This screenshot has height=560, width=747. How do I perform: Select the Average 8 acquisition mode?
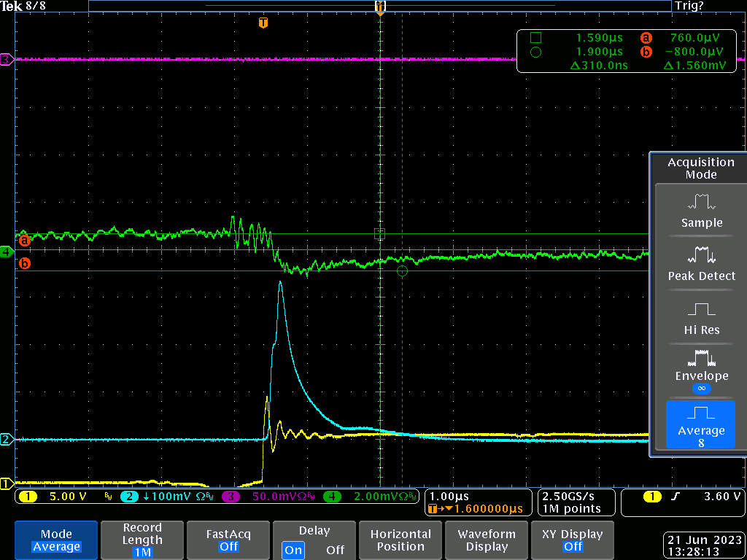(x=701, y=424)
